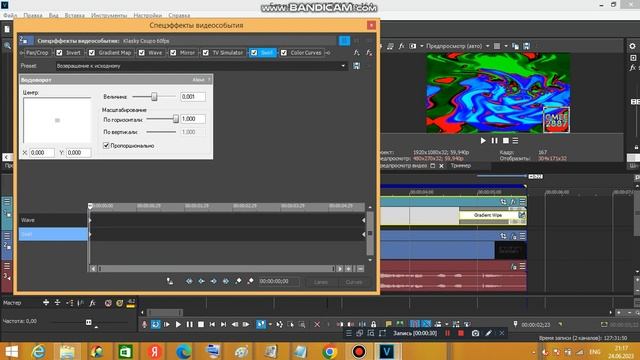Click the record microphone icon in transport
Screen dimensions: 640x360
point(144,324)
